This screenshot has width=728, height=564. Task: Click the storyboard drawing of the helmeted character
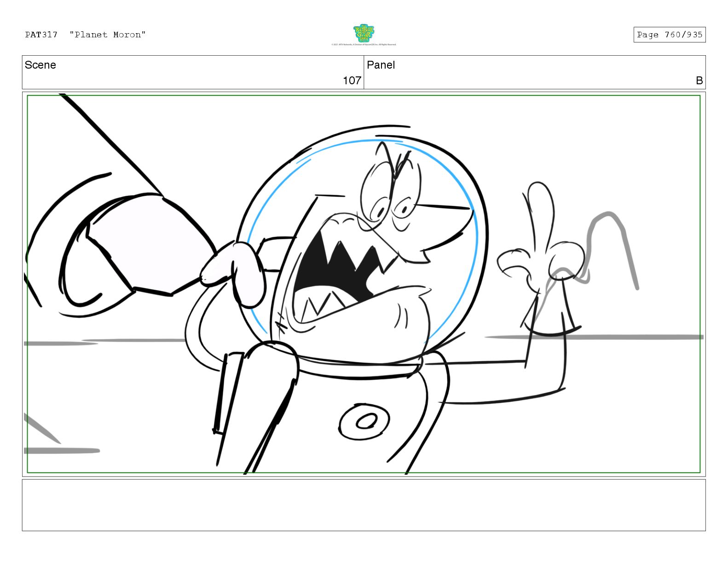click(x=364, y=284)
